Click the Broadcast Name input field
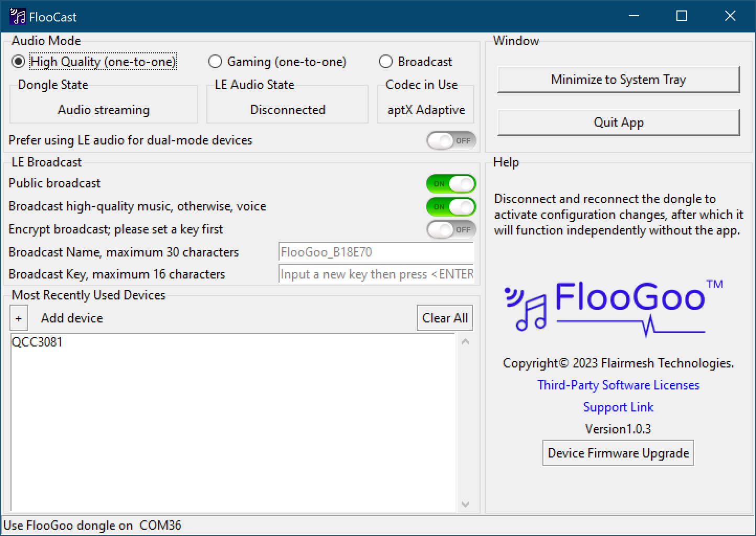Image resolution: width=756 pixels, height=536 pixels. coord(376,252)
